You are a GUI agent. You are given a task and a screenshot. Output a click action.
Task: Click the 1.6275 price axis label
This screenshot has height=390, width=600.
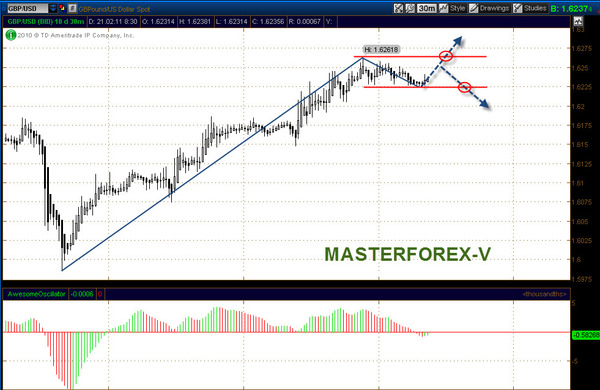tap(582, 49)
